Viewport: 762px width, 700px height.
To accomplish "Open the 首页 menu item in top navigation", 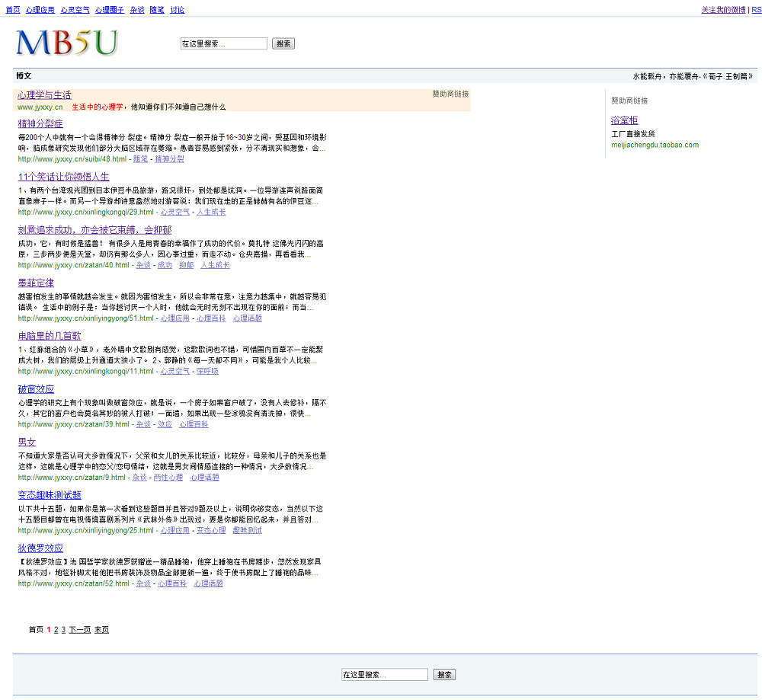I will click(x=13, y=10).
